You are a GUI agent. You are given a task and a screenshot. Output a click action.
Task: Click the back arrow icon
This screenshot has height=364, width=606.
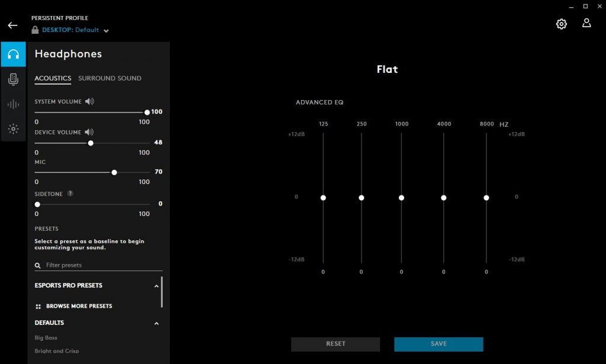pos(12,25)
